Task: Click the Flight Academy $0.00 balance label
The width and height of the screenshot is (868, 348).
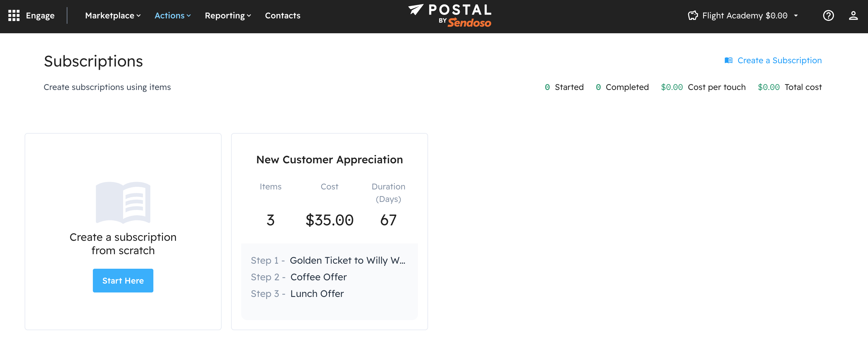Action: click(745, 15)
